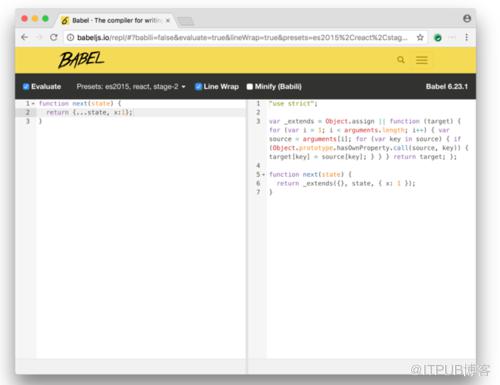Click the search magnifier in the Babel header

click(401, 60)
